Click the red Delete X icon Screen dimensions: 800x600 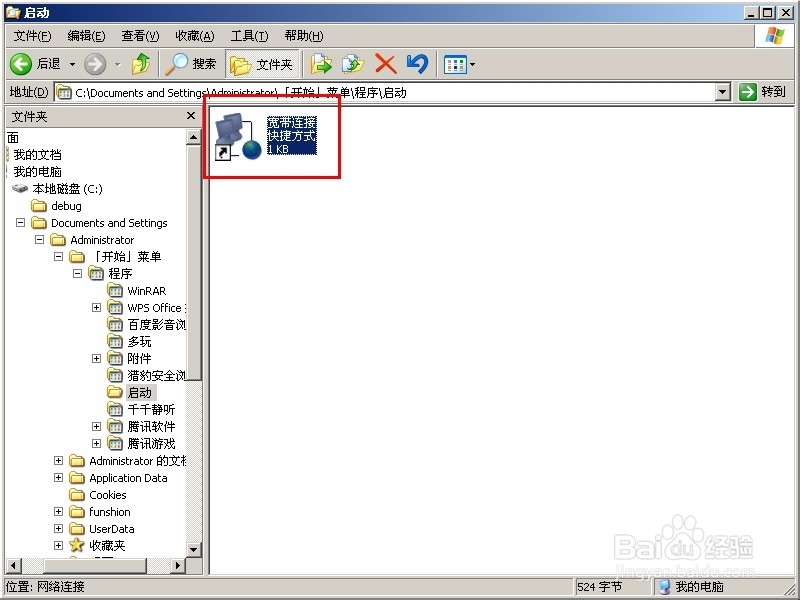click(x=386, y=64)
